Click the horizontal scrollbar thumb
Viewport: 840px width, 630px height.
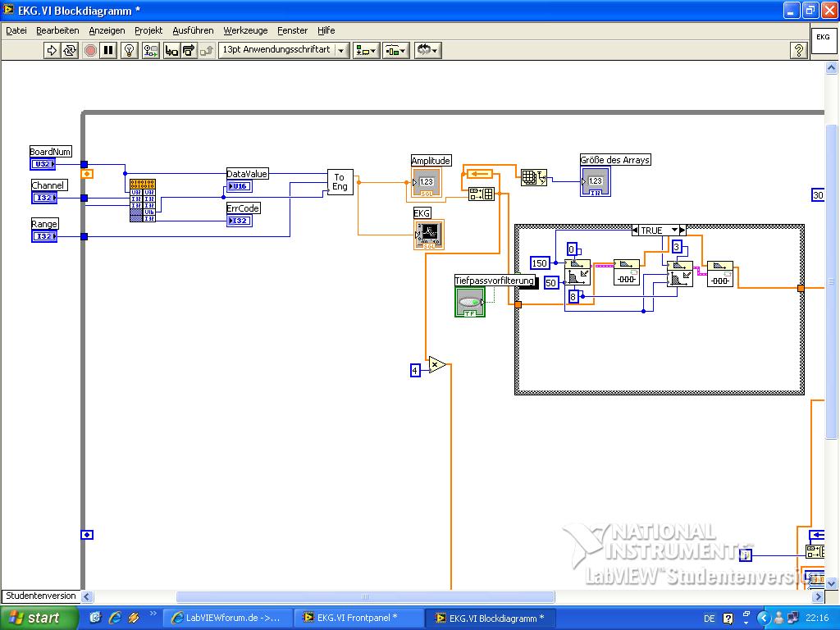point(365,597)
